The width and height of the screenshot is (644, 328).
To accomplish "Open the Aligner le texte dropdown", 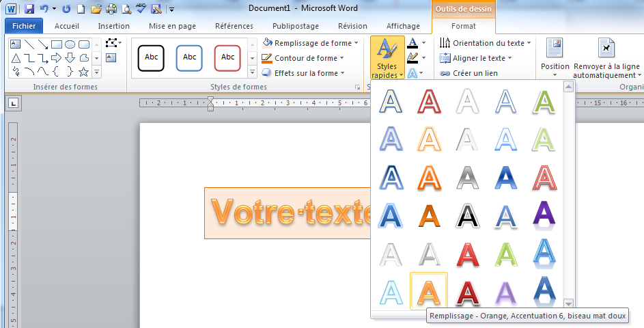I will (476, 58).
